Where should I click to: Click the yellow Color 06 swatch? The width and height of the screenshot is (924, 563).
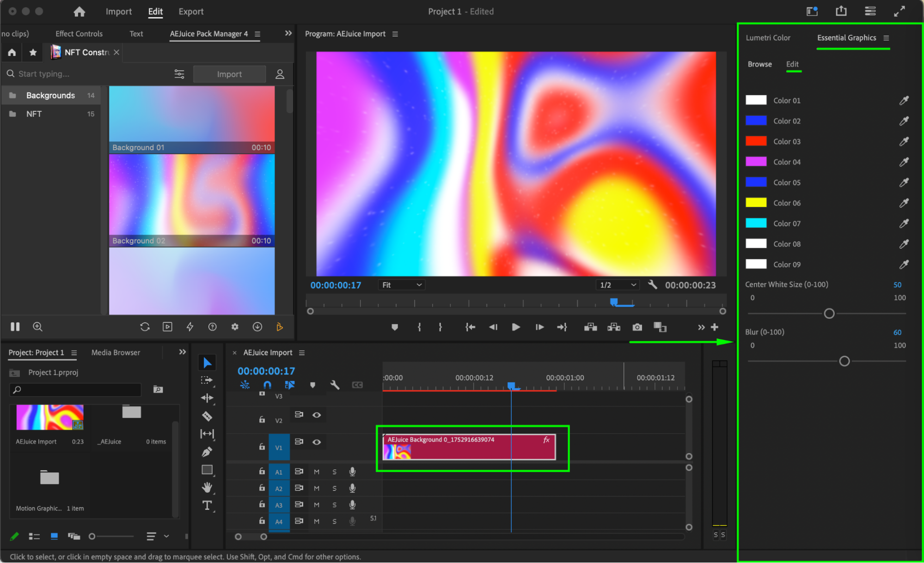[x=756, y=203]
